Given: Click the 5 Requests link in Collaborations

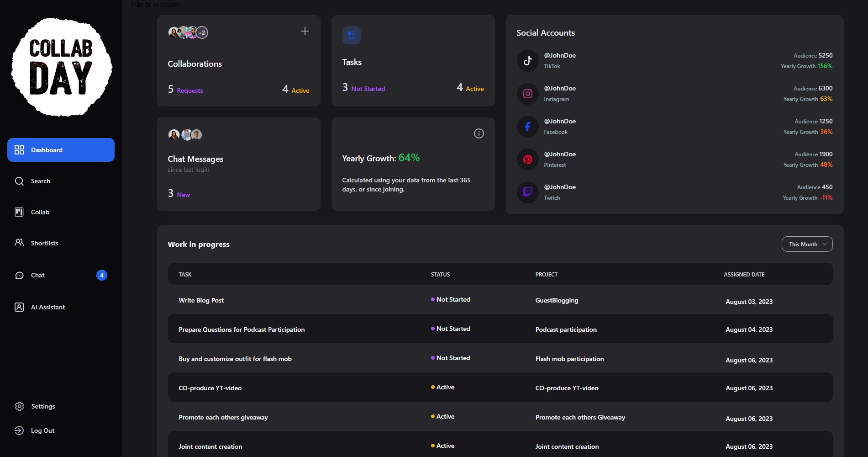Looking at the screenshot, I should [x=185, y=90].
